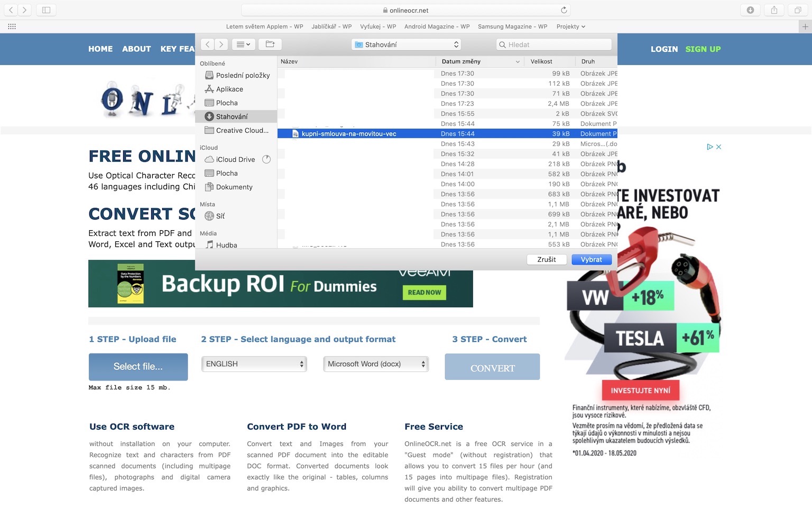Reload the onlineocr.net page
The height and width of the screenshot is (508, 812).
point(564,10)
